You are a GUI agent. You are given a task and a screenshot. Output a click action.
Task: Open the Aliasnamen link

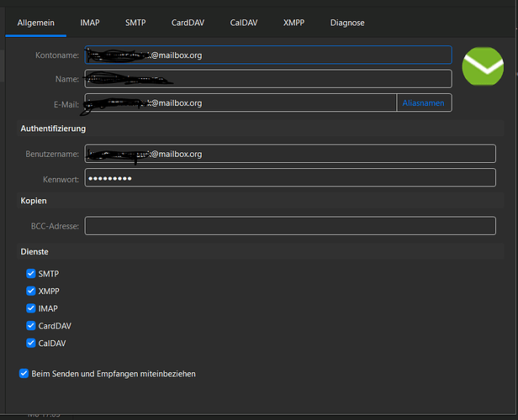423,103
